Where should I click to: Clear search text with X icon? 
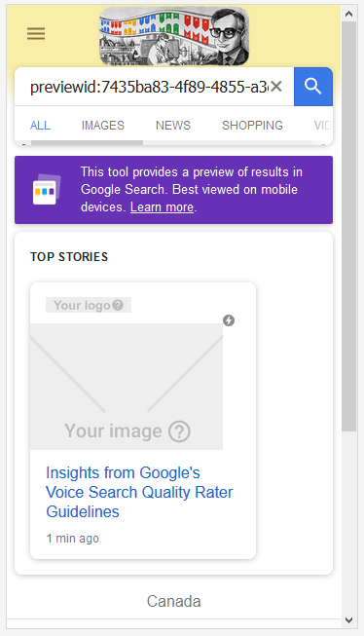(276, 86)
